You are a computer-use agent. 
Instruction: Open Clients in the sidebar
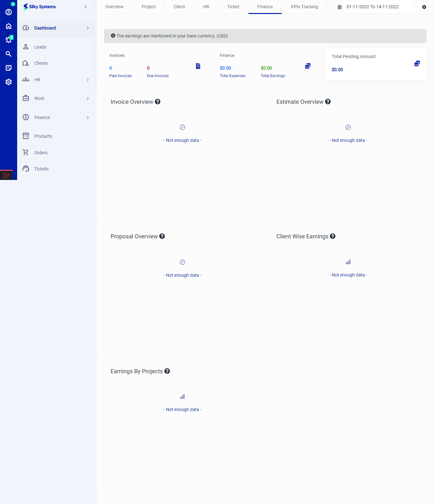[56, 63]
